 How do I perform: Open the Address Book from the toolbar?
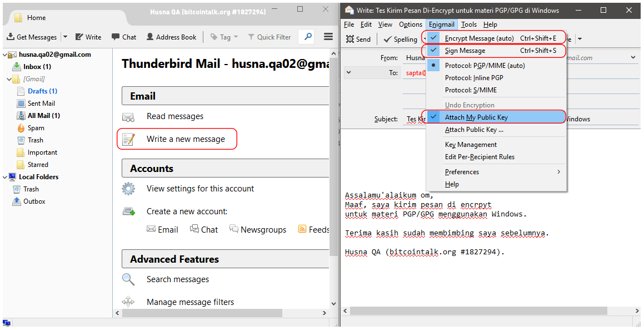coord(172,37)
